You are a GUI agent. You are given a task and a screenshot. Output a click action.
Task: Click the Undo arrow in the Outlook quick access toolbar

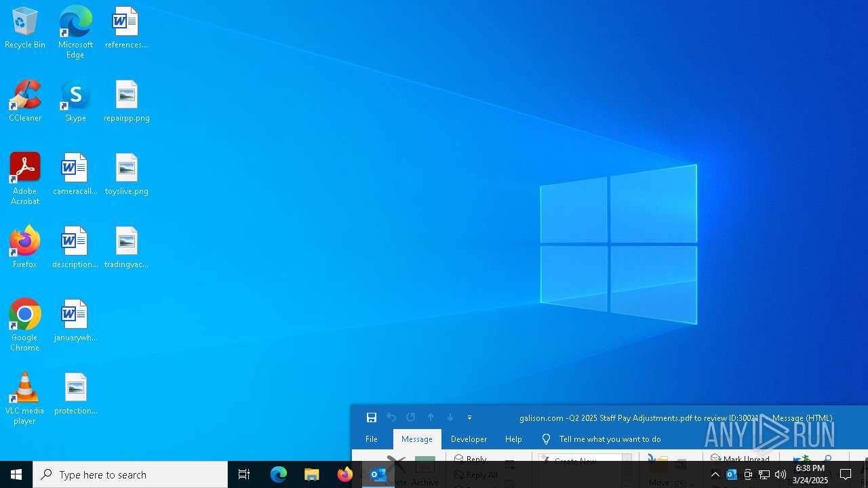[x=391, y=418]
